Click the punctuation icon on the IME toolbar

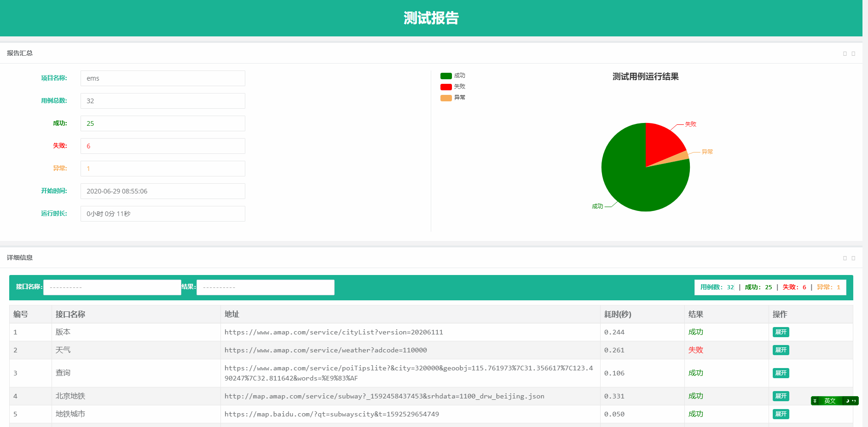[854, 401]
